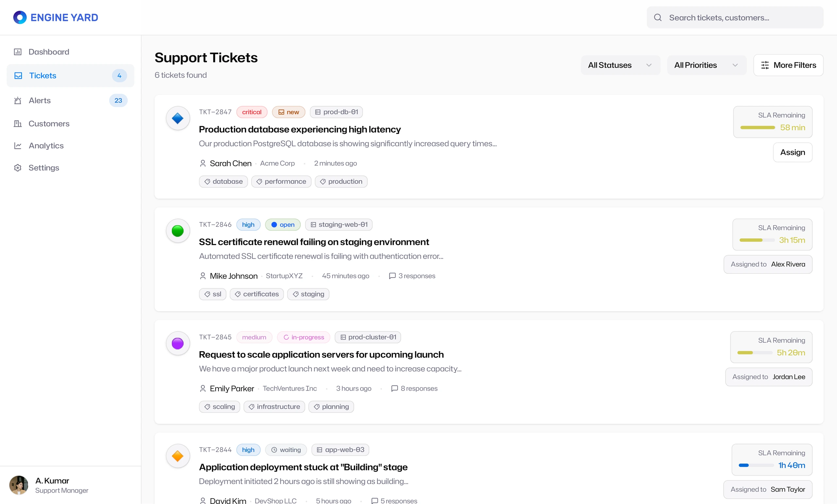Click the Engine Yard logo icon

[20, 17]
